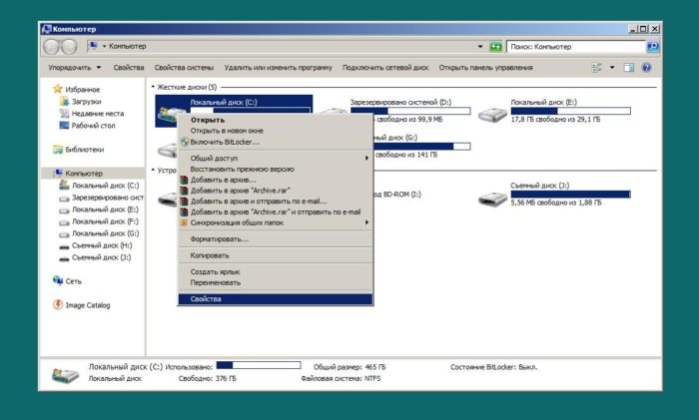Click the Загрузки folder icon in sidebar
Image resolution: width=699 pixels, height=420 pixels.
tap(64, 101)
